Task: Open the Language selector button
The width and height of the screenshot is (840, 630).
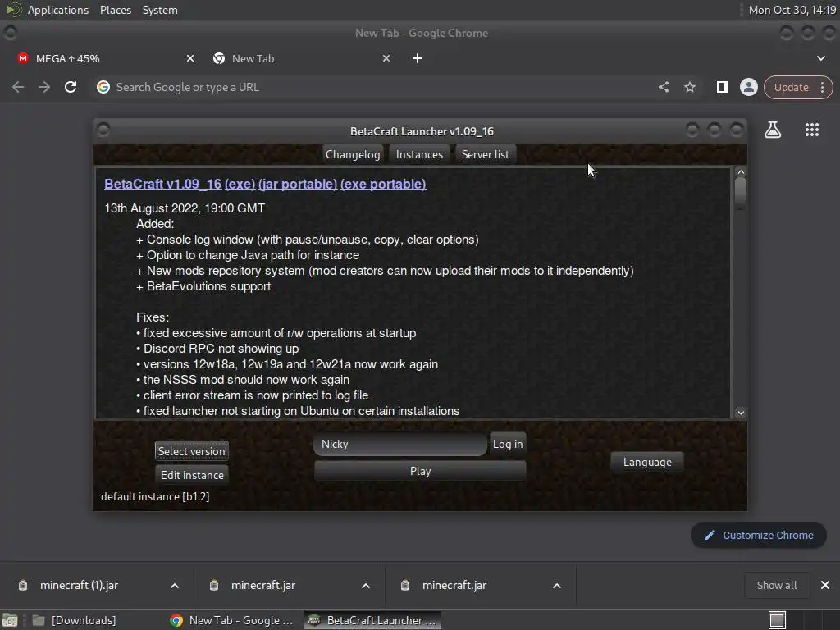Action: click(x=647, y=462)
